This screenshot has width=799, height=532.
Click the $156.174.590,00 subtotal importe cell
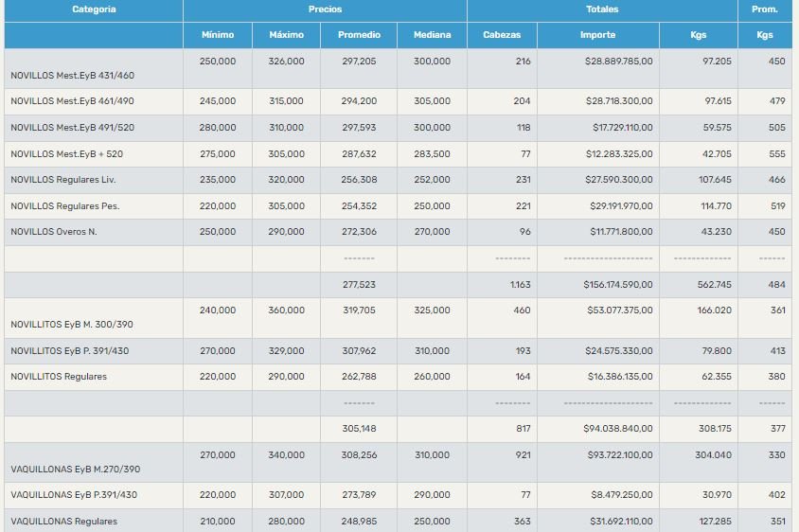coord(617,284)
